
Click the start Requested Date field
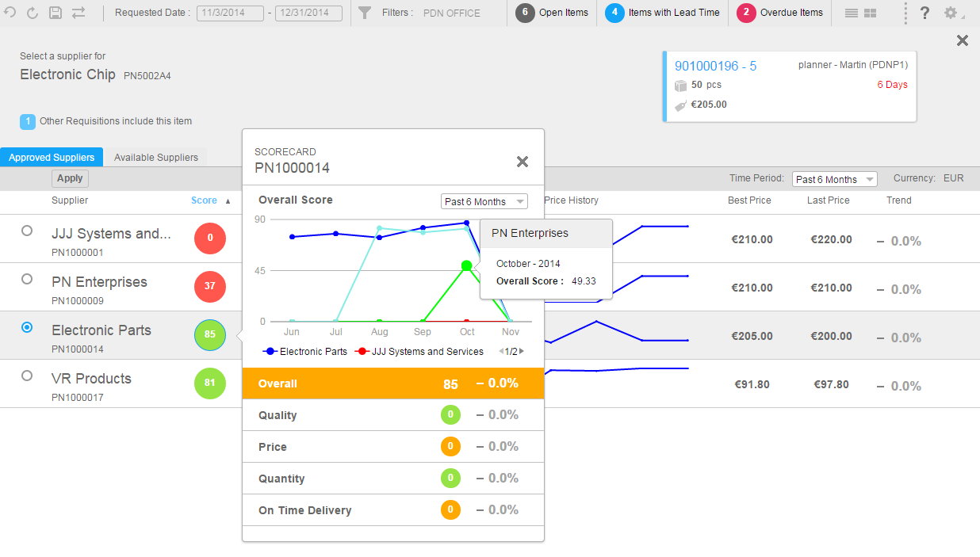pos(230,13)
